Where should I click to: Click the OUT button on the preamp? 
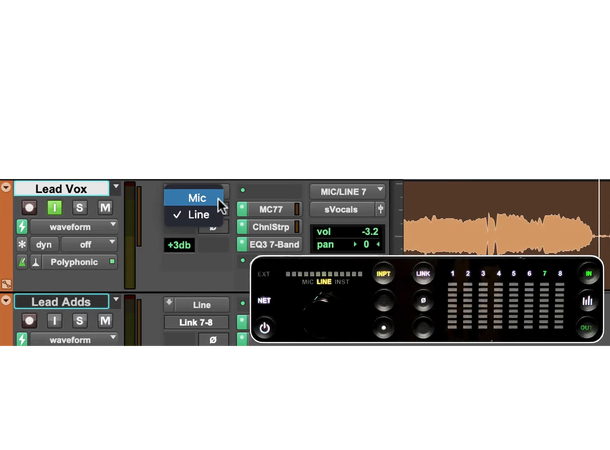[x=586, y=328]
